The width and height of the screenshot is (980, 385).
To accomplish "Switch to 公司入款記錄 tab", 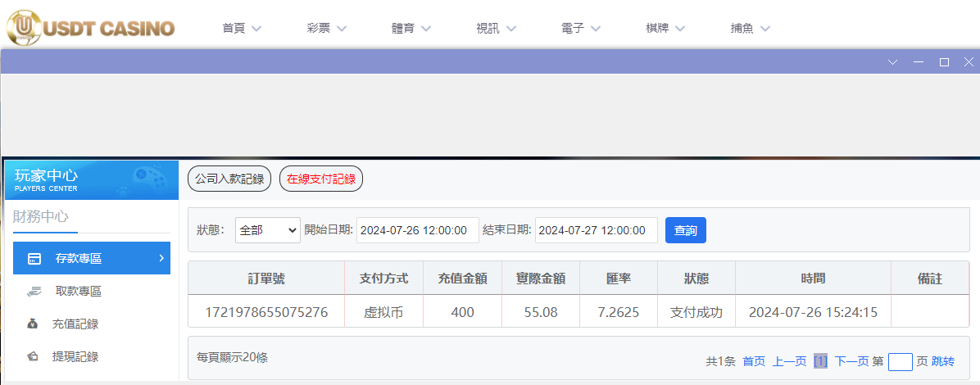I will (229, 179).
